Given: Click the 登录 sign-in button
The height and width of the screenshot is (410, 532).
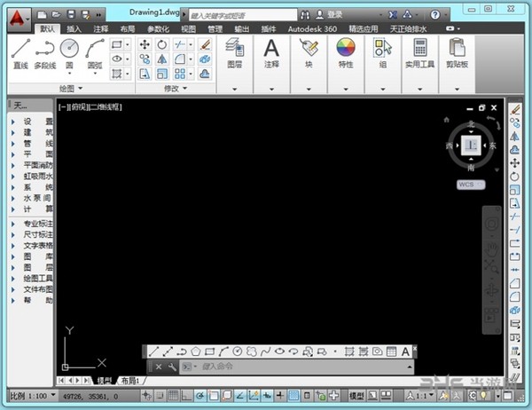Looking at the screenshot, I should (x=334, y=15).
